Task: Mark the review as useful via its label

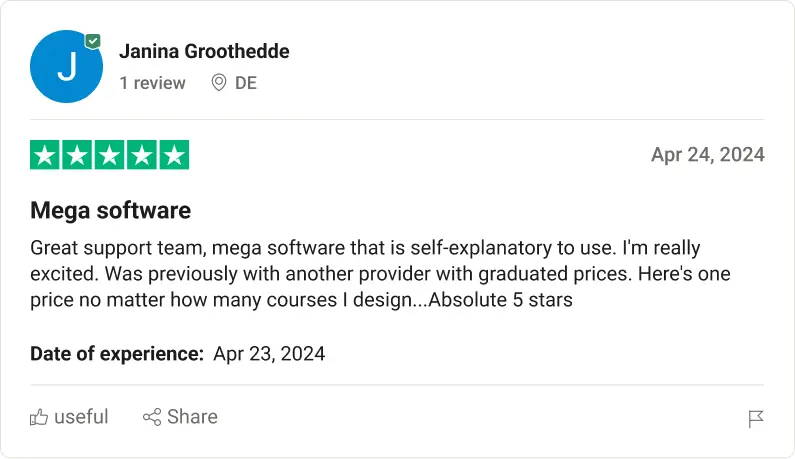Action: tap(81, 417)
